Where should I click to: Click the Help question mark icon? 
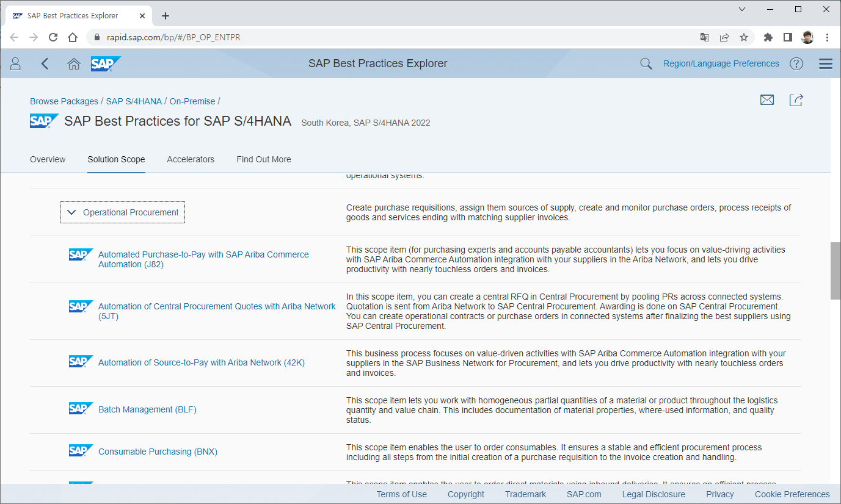tap(796, 63)
